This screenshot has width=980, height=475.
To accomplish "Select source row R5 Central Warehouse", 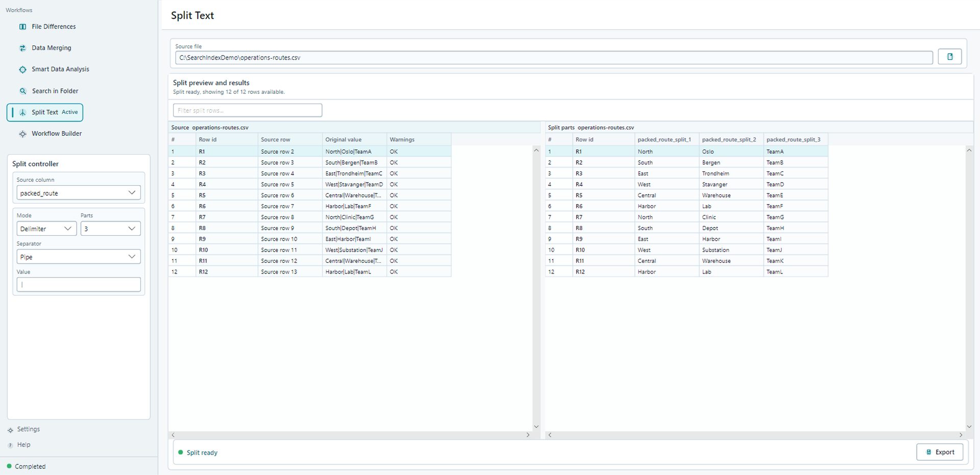I will (x=310, y=195).
